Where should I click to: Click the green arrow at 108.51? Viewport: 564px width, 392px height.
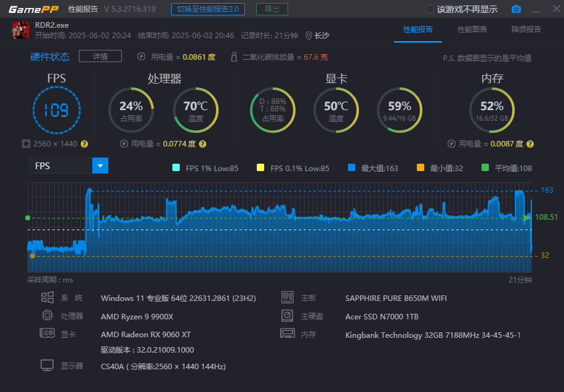tap(527, 218)
